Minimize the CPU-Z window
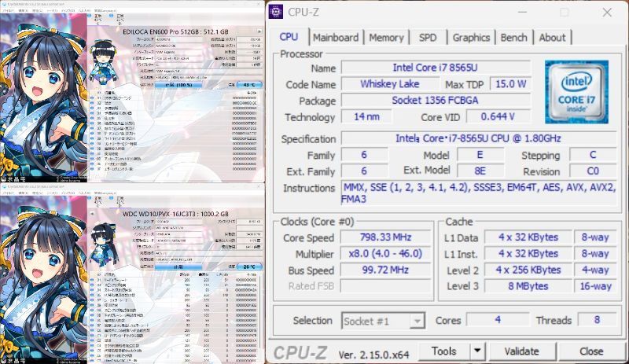 tap(522, 12)
